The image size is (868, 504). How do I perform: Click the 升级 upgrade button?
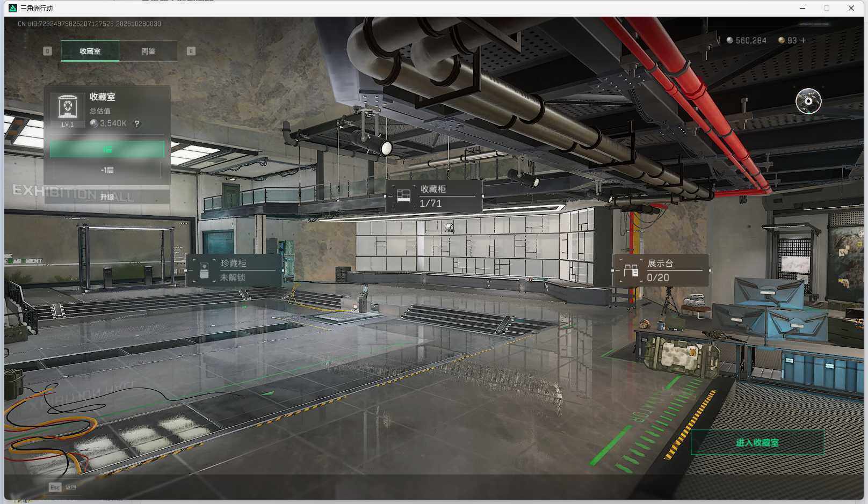tap(107, 196)
